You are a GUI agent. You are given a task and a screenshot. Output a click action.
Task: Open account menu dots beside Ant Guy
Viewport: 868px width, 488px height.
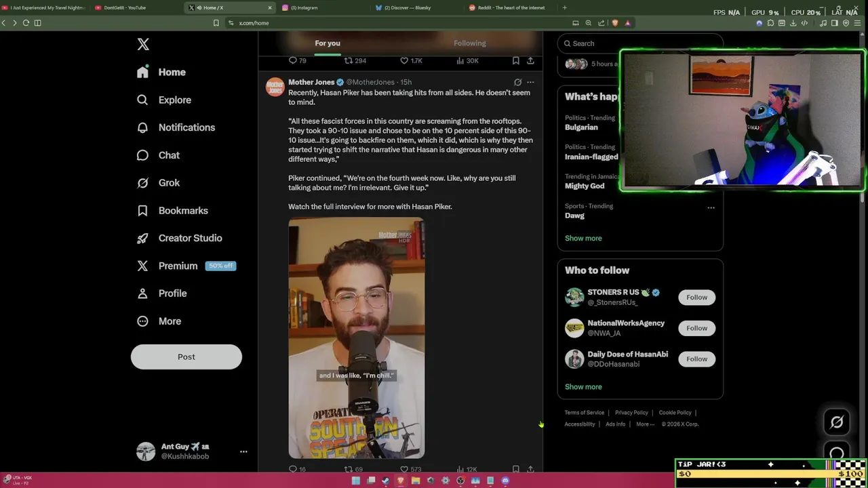(x=243, y=451)
